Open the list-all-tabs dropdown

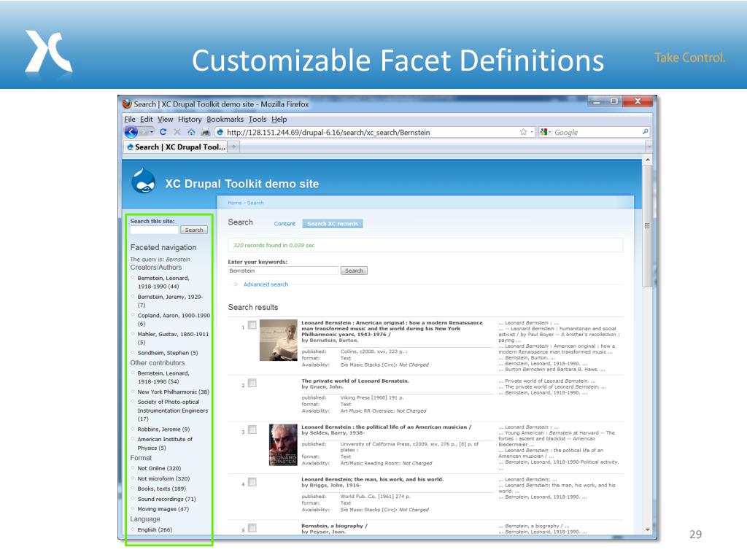click(x=649, y=147)
